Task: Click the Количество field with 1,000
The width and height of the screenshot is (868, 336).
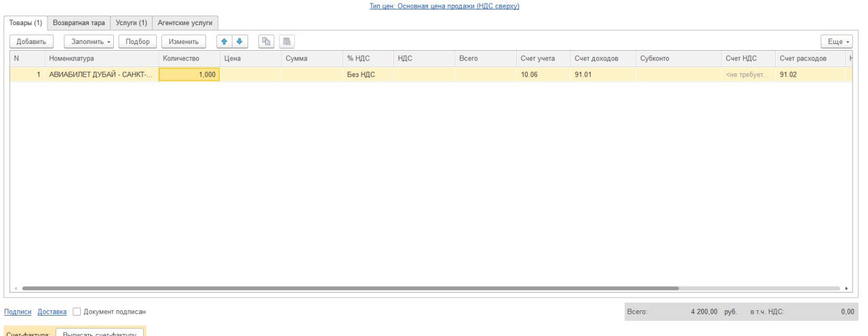Action: pyautogui.click(x=189, y=75)
